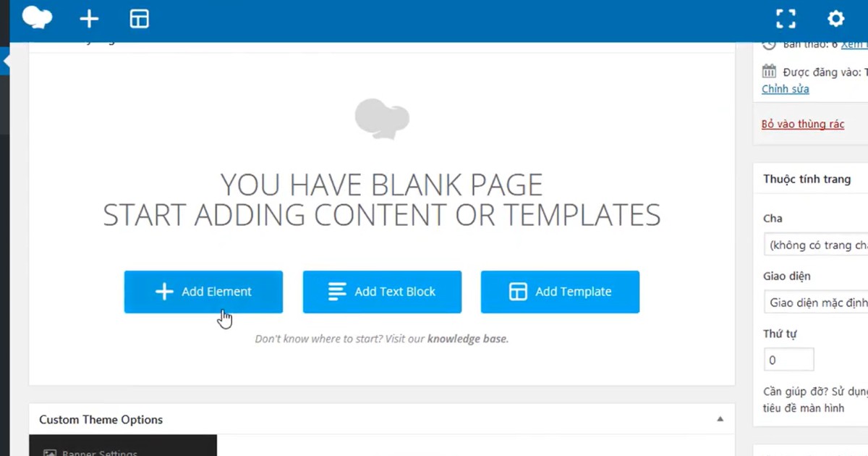Viewport: 868px width, 456px height.
Task: Open page settings with the gear icon
Action: [835, 19]
